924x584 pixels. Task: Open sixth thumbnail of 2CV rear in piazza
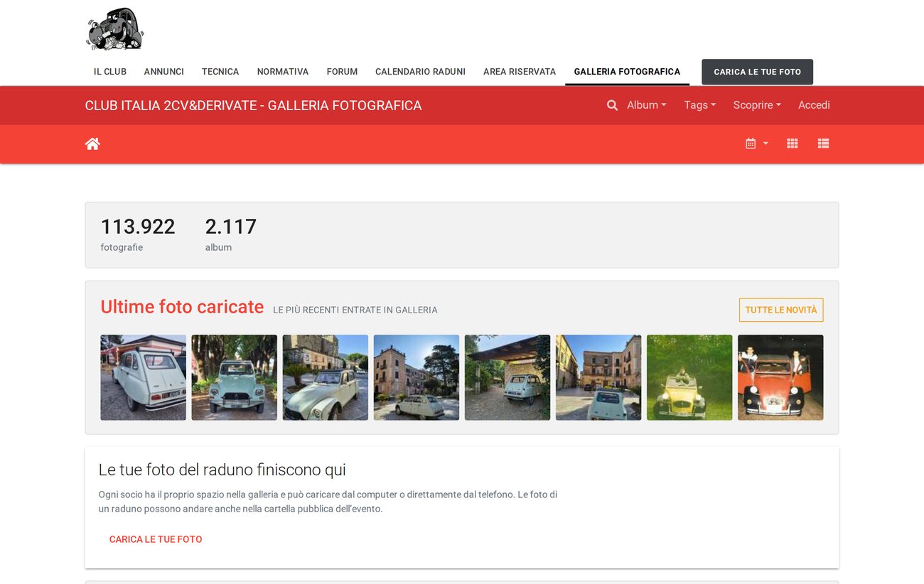coord(598,377)
